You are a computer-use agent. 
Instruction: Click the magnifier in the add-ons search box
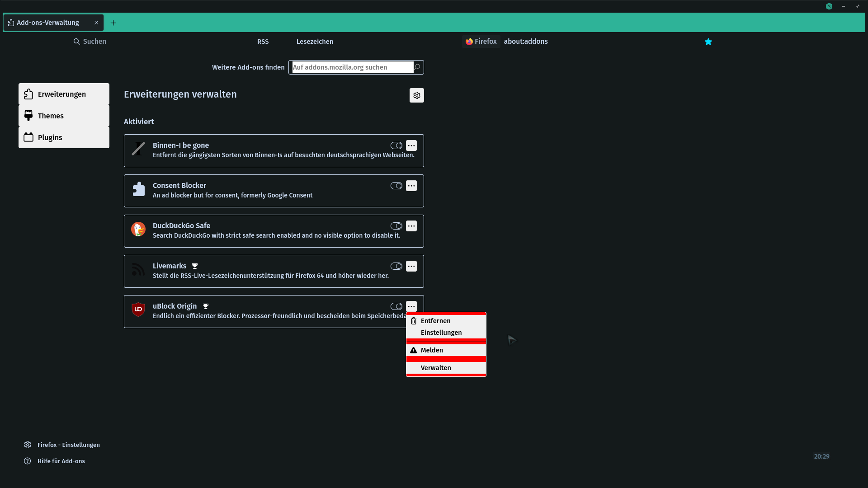pyautogui.click(x=417, y=67)
